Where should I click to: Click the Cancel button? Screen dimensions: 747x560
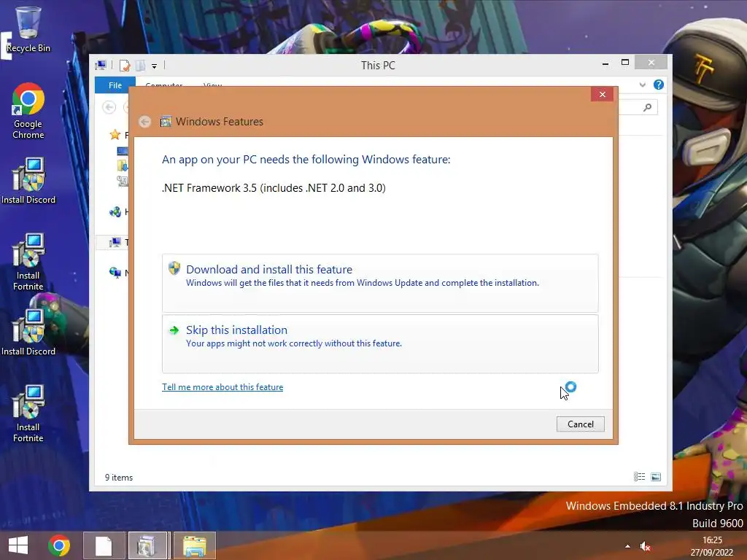coord(580,424)
